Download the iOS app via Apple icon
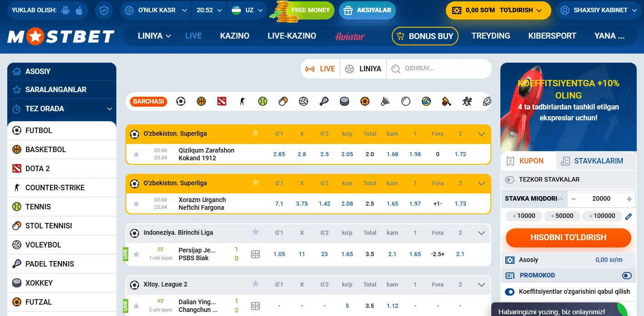Viewport: 644px width, 316px height. (79, 10)
